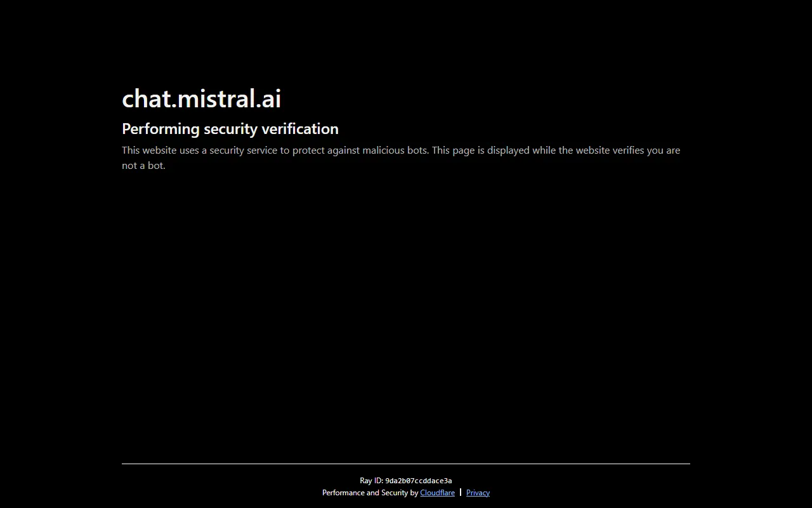Click the '.ai' ending of the domain heading

(x=269, y=99)
